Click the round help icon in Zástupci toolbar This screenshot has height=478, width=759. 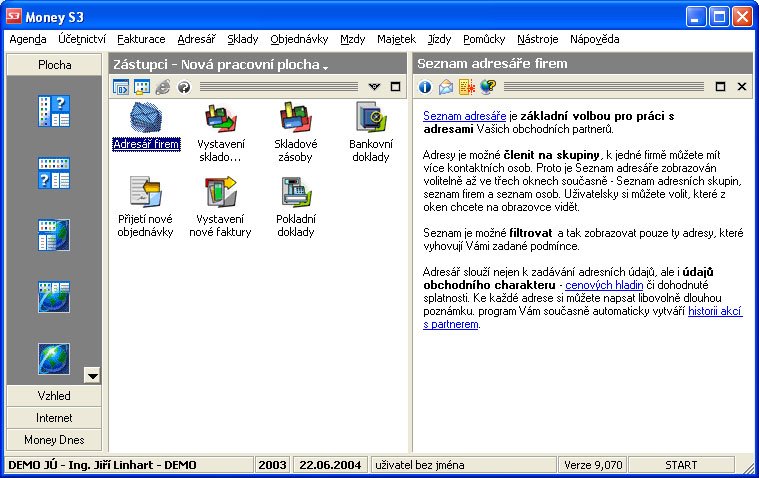coord(184,87)
